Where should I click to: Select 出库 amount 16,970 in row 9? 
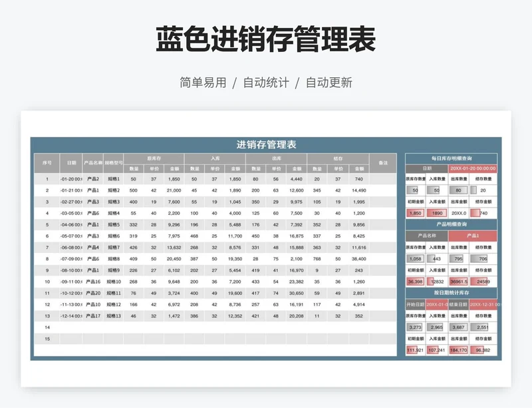[x=296, y=270]
